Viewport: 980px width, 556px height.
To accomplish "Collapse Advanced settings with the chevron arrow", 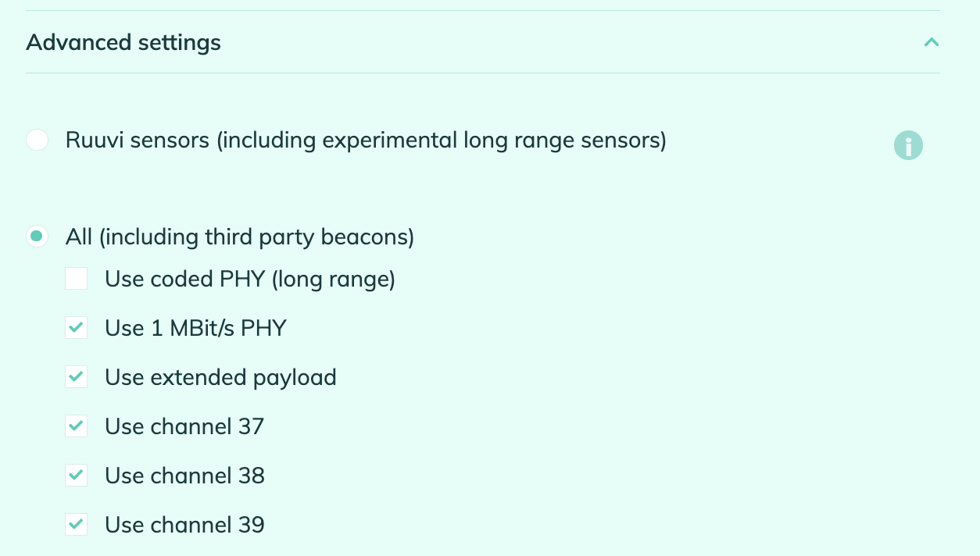I will point(931,42).
